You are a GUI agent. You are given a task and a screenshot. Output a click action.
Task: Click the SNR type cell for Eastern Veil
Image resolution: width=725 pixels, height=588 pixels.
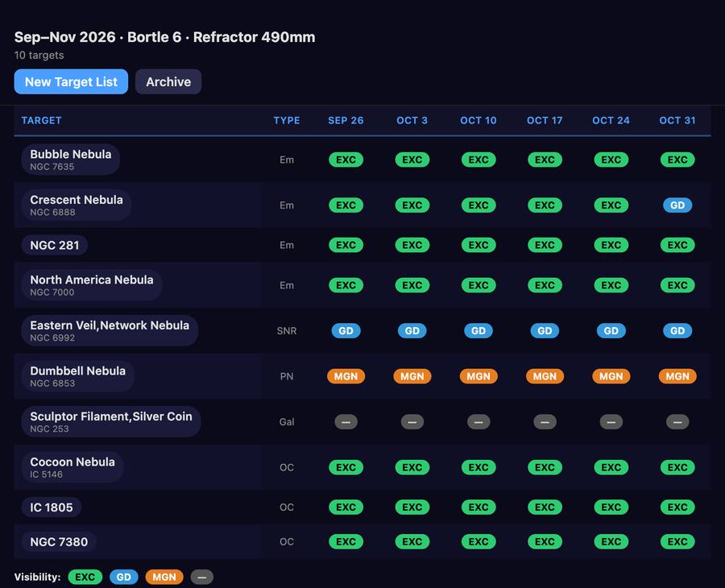(287, 330)
